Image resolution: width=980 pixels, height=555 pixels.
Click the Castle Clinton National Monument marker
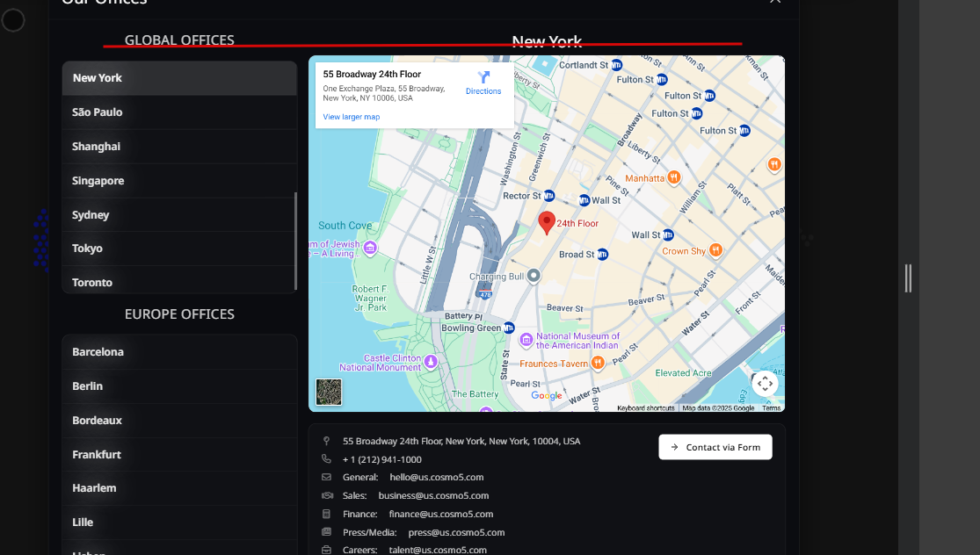431,362
